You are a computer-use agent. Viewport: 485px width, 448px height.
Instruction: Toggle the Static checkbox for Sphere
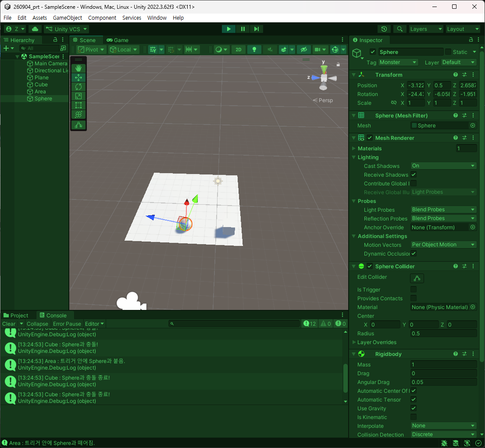448,52
